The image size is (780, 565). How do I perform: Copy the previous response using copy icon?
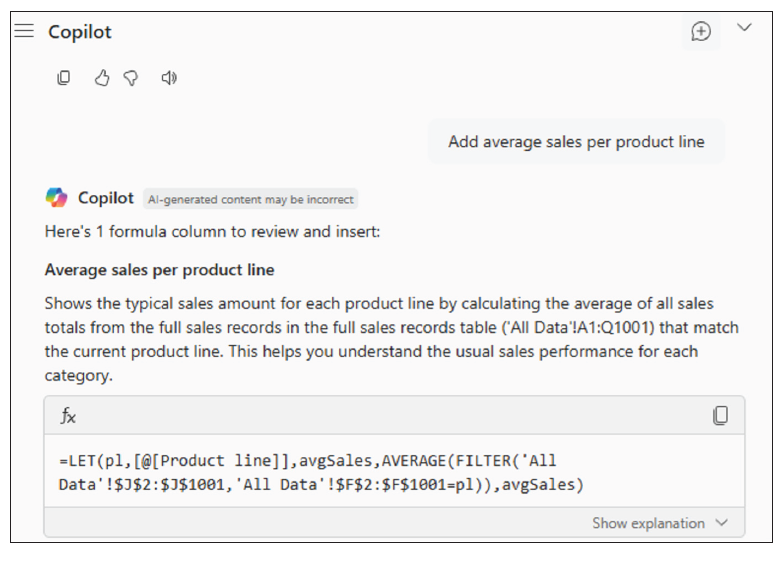[x=64, y=78]
